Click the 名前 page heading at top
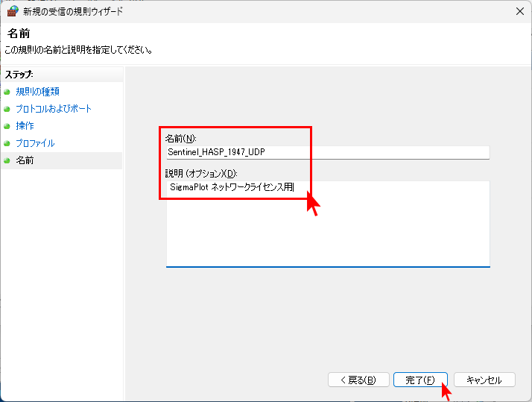Screen dimensions: 532x402 [19, 34]
